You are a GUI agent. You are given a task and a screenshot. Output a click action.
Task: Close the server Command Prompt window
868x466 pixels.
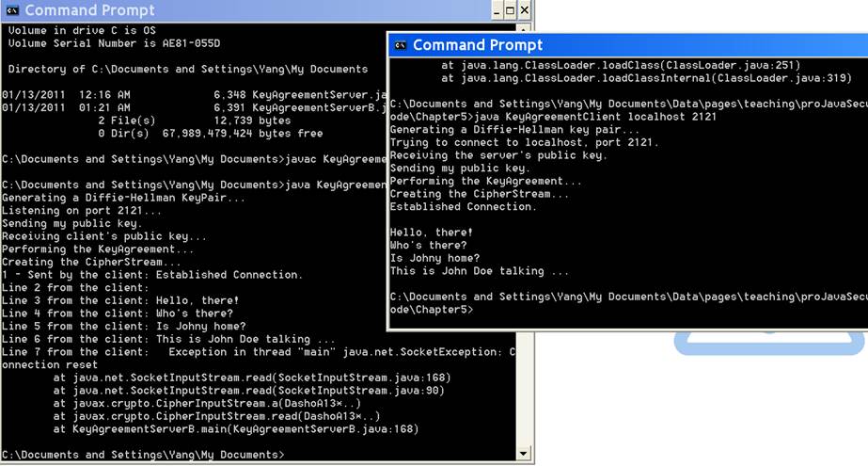pos(525,11)
